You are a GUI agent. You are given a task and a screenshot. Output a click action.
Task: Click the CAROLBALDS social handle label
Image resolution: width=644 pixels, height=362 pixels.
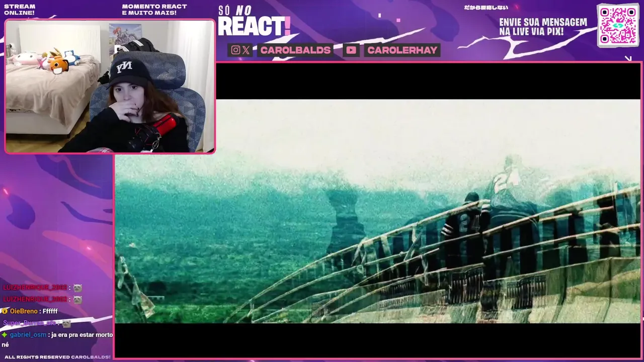click(x=295, y=50)
